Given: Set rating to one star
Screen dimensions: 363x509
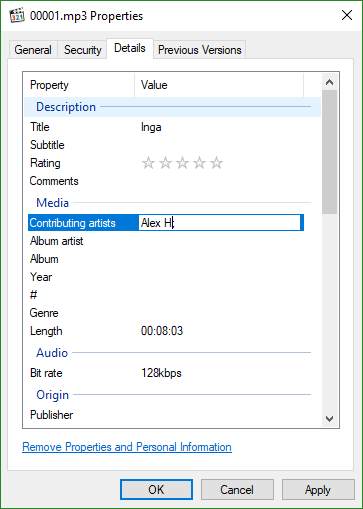Looking at the screenshot, I should tap(148, 163).
